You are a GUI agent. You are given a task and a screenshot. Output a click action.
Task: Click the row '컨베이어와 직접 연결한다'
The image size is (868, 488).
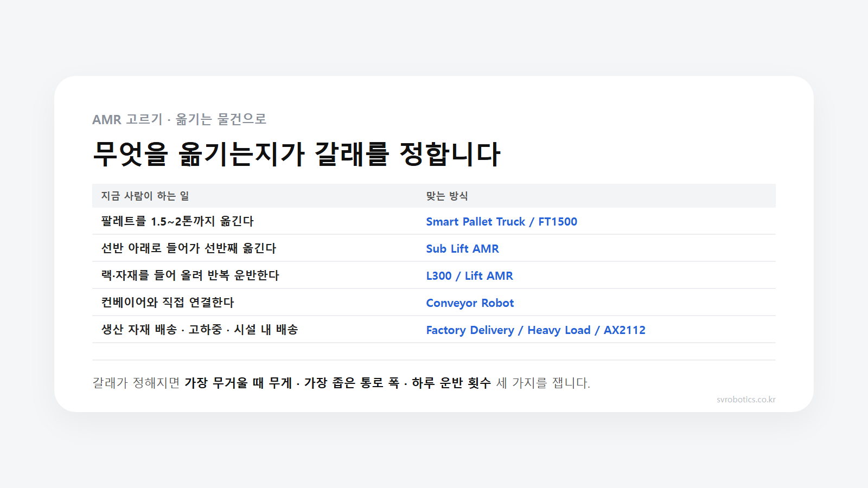tap(434, 303)
